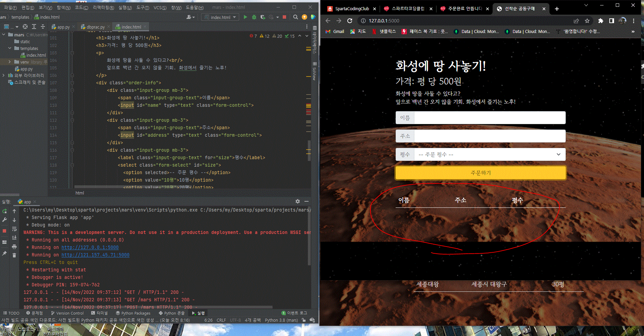Open the 파일(F) menu
This screenshot has width=644, height=336.
(10, 7)
